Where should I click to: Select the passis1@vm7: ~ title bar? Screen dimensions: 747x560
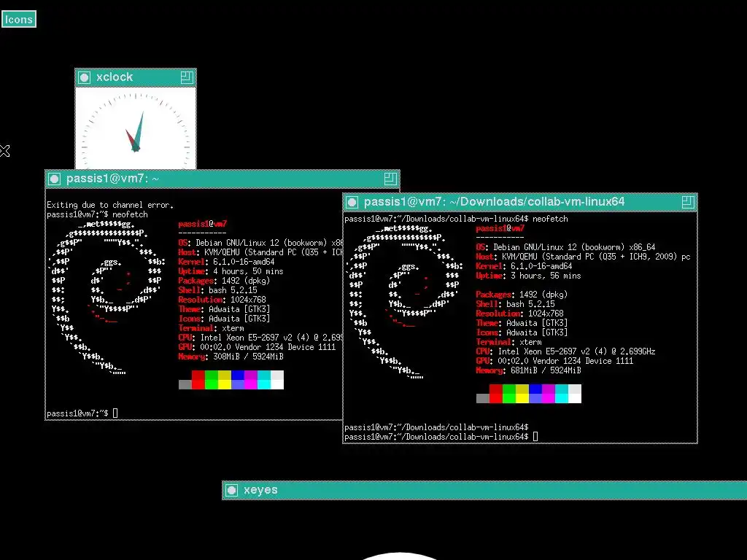pos(222,179)
